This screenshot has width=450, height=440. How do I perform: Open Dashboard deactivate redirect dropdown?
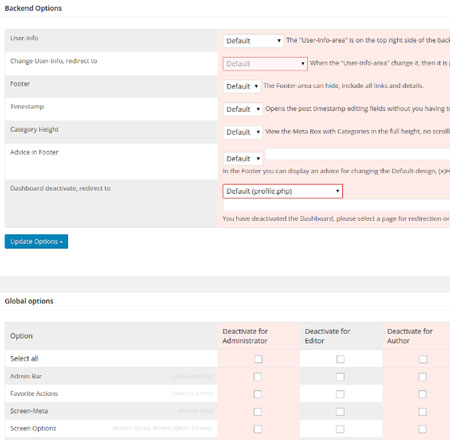click(283, 191)
